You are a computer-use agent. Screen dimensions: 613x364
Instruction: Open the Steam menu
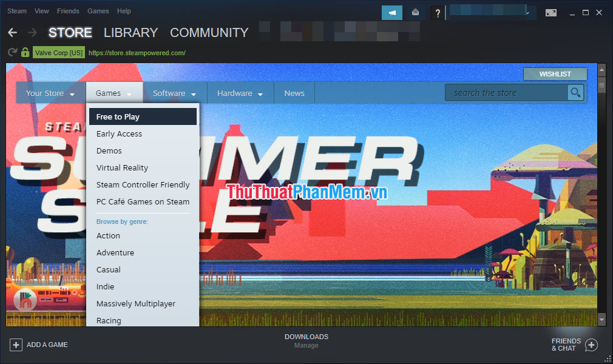click(16, 10)
